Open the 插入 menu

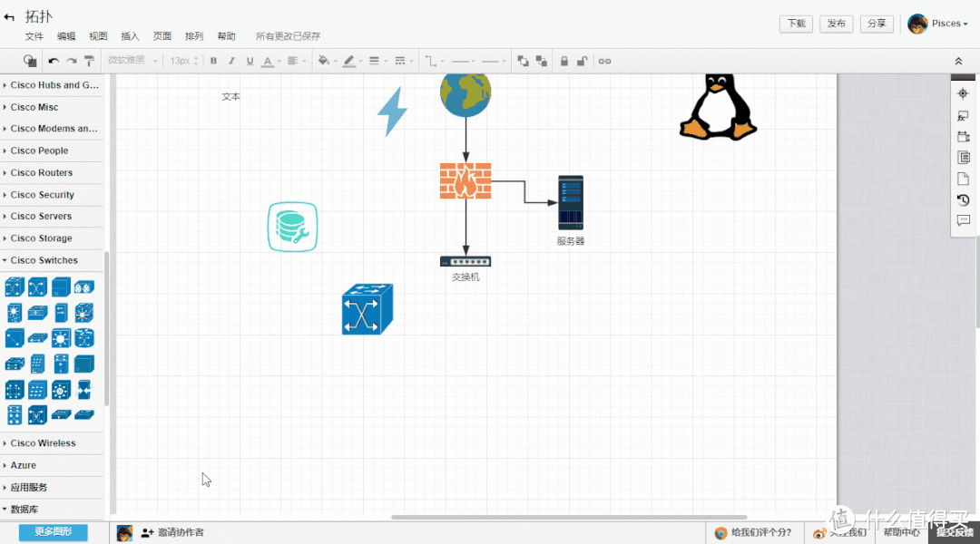[130, 36]
